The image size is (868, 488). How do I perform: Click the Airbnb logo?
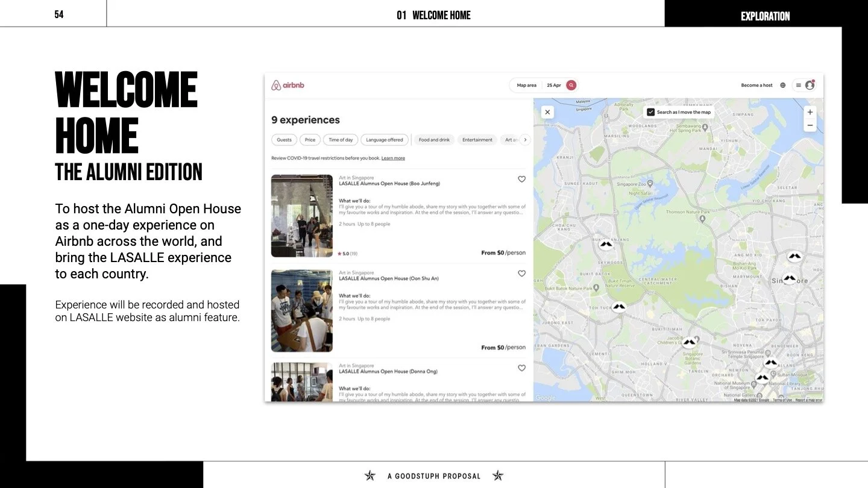click(x=288, y=85)
